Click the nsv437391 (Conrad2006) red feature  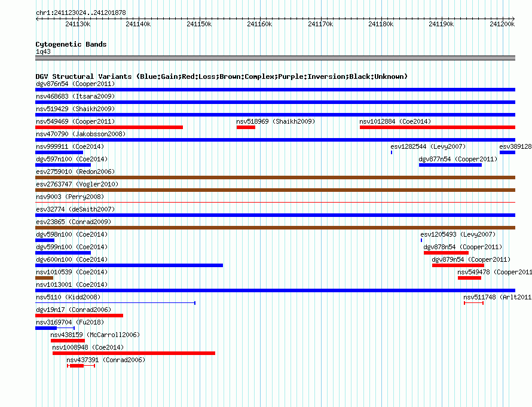[x=81, y=366]
